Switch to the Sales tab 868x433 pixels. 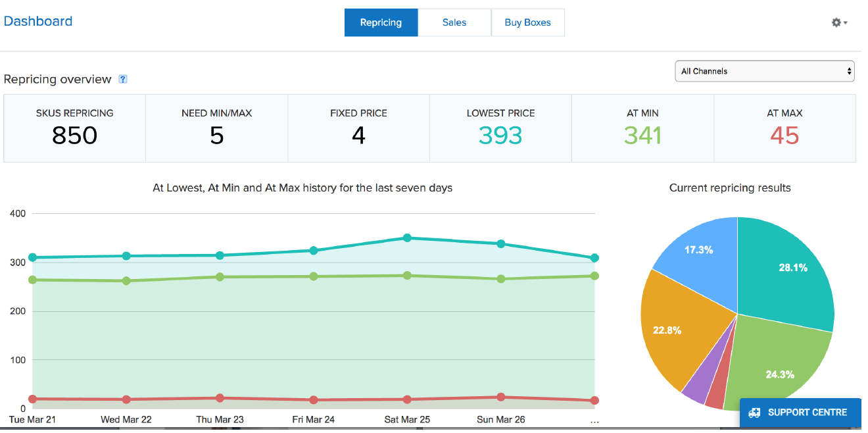pyautogui.click(x=454, y=22)
